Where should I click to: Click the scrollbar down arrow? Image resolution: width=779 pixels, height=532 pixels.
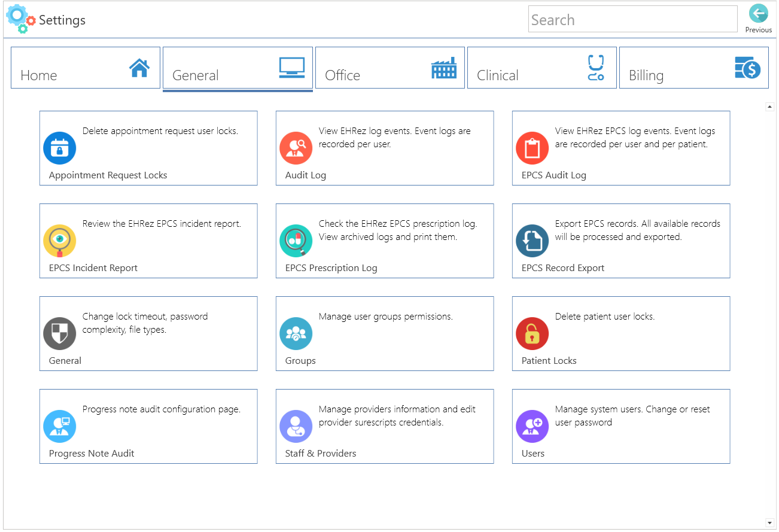(x=770, y=522)
